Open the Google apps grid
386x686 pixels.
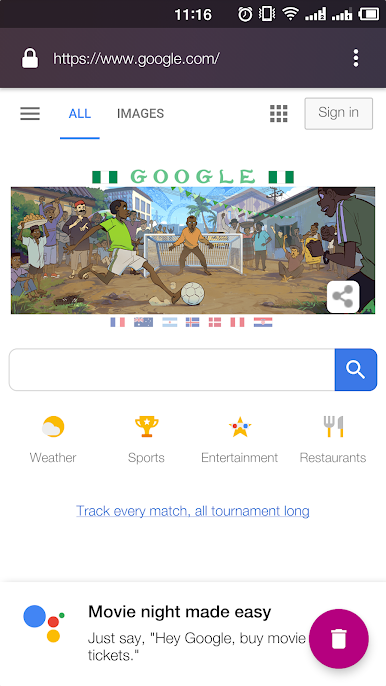(x=278, y=114)
